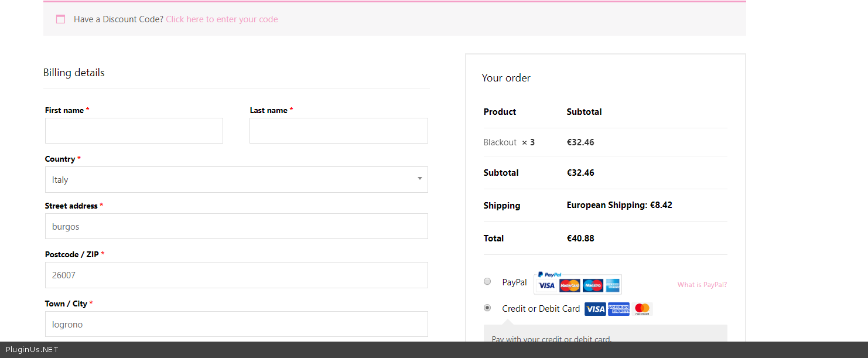The height and width of the screenshot is (358, 868).
Task: Click the PayPal logo above the cards
Action: 549,274
